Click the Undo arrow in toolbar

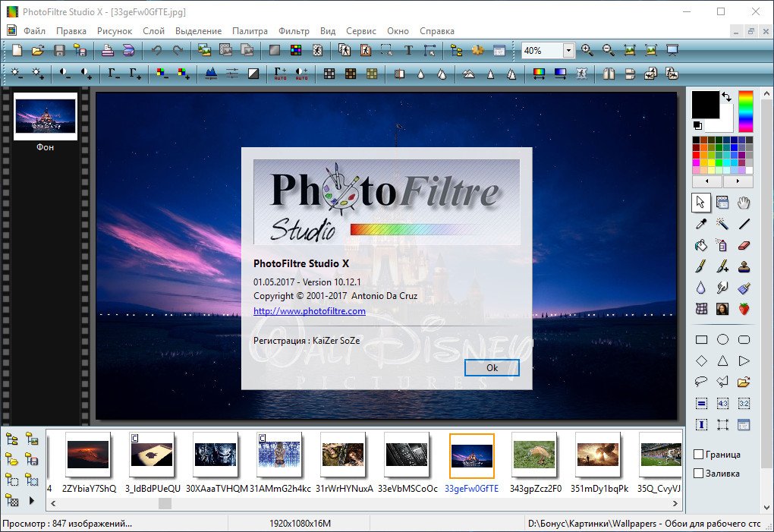tap(156, 51)
